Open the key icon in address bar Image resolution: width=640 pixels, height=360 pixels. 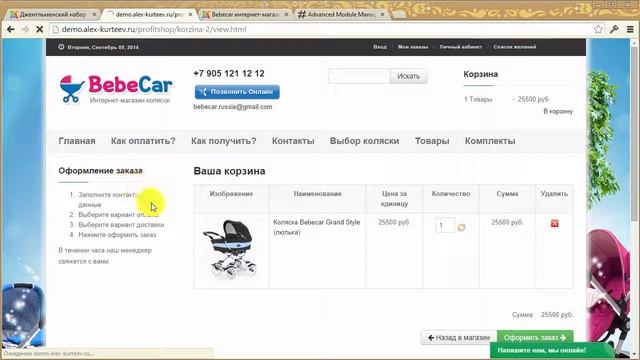(614, 29)
